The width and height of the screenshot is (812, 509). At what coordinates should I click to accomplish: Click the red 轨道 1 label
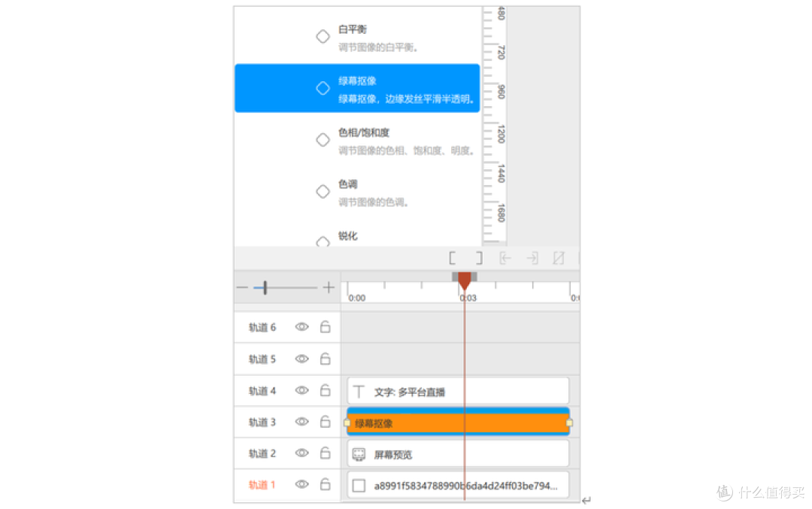(262, 485)
